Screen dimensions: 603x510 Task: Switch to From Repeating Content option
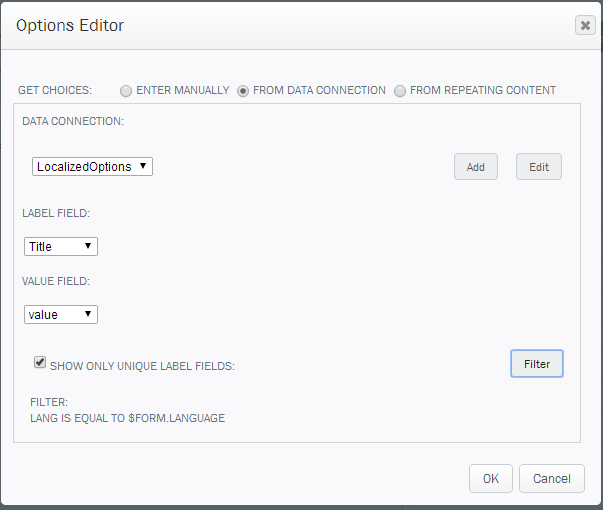point(400,90)
